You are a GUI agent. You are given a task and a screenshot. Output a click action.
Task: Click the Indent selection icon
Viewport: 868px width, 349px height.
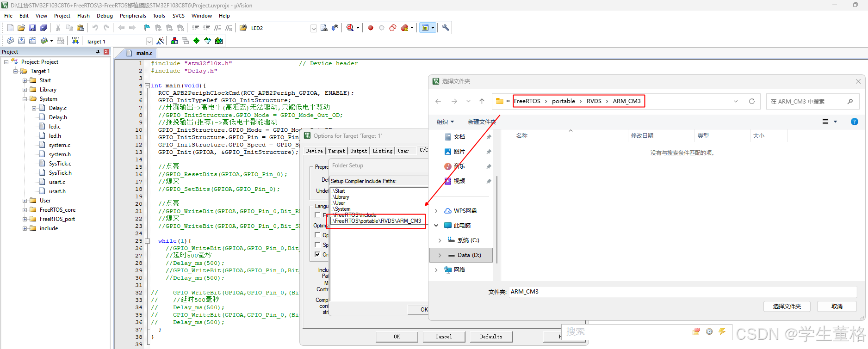tap(196, 28)
